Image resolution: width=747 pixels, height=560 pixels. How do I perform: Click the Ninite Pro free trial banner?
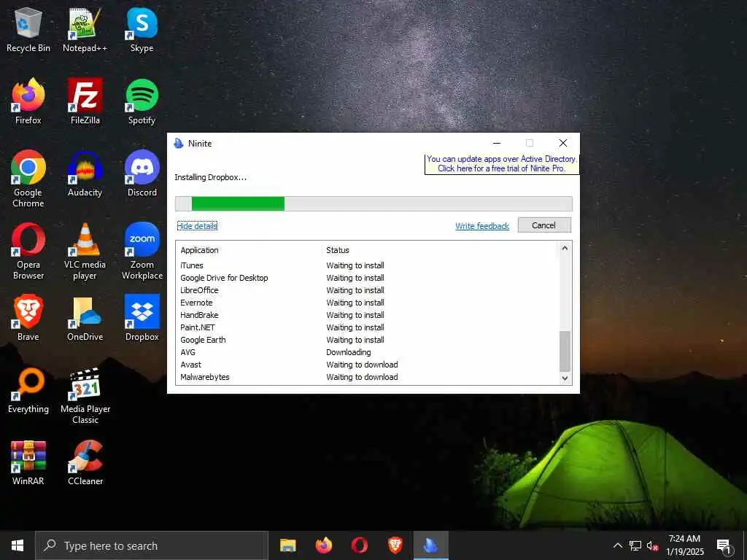[502, 163]
